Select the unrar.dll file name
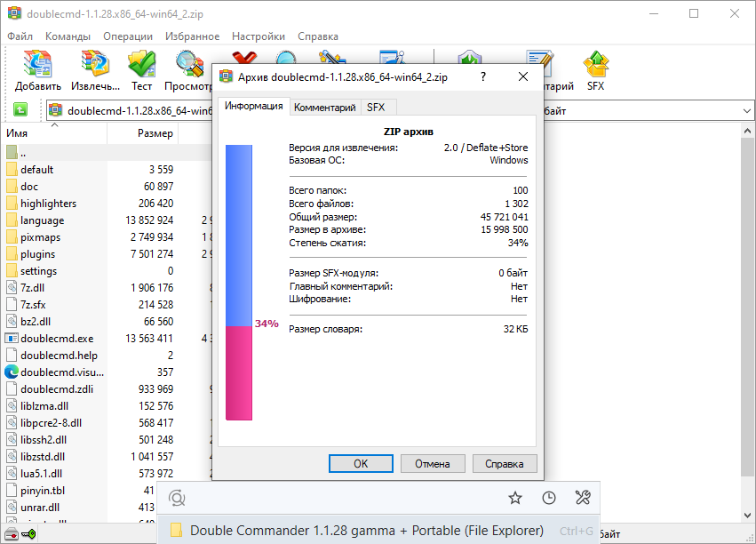 (40, 507)
